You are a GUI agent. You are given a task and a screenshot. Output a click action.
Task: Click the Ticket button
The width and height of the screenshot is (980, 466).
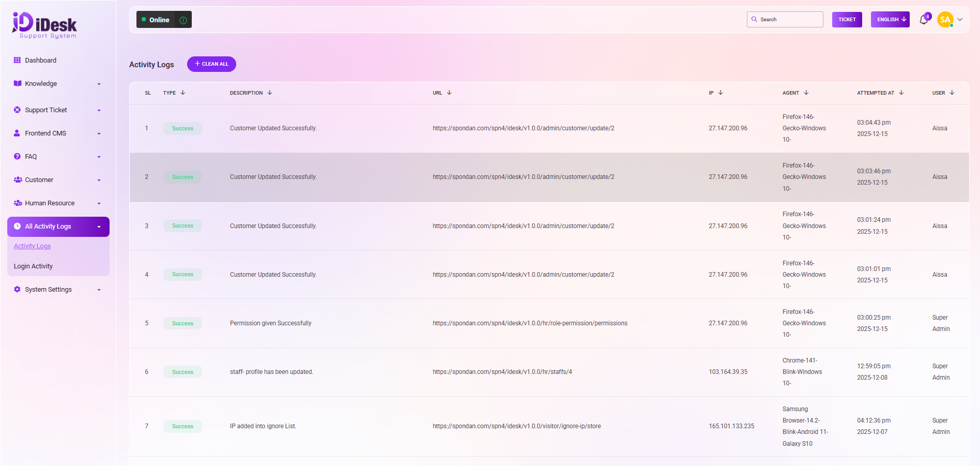point(847,20)
